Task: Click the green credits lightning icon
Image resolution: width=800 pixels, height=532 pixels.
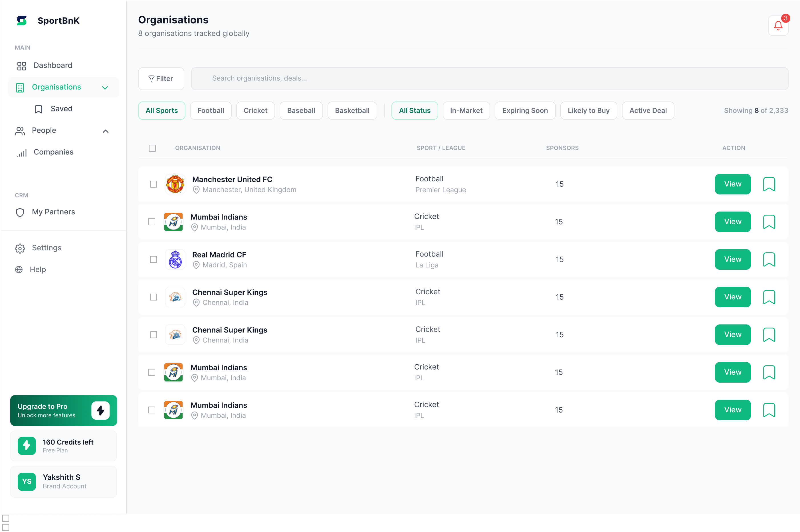Action: click(27, 446)
